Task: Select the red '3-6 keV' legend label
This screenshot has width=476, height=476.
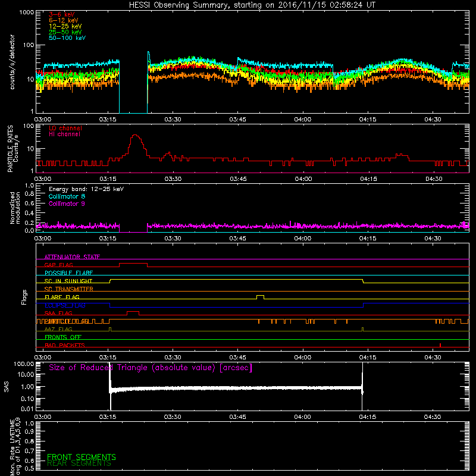Action: point(62,14)
